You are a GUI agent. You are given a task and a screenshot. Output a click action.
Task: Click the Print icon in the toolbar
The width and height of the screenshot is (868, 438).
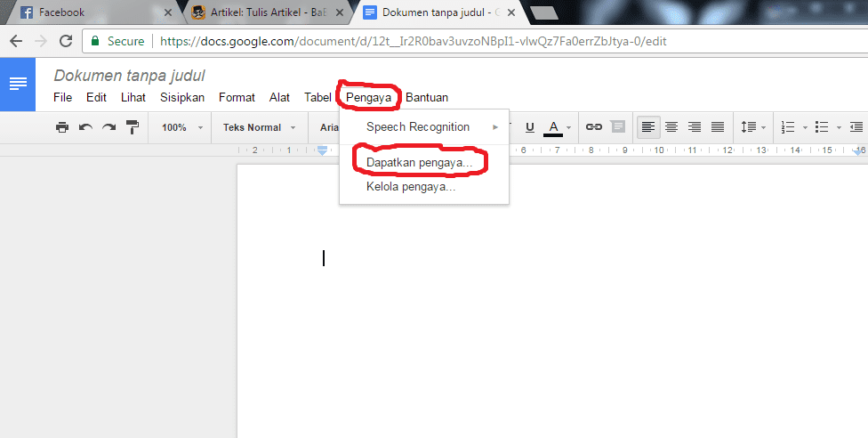pos(62,127)
